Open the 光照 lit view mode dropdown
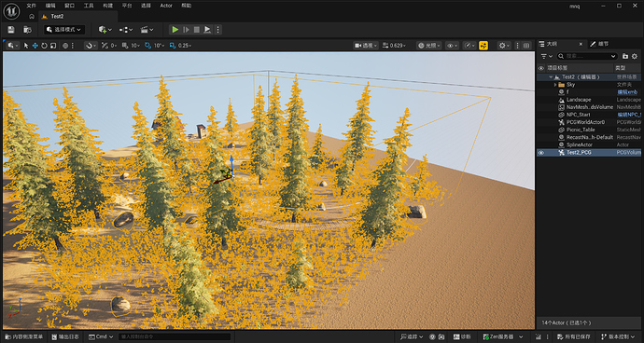Viewport: 644px width, 343px height. [428, 46]
